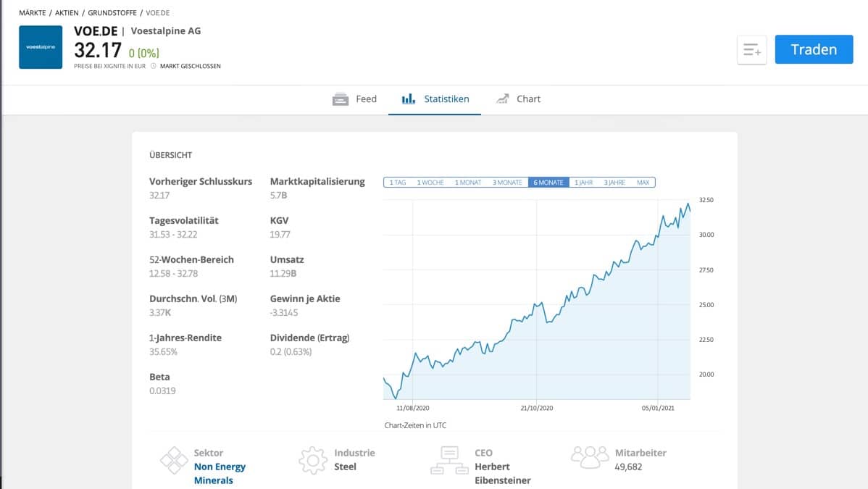Click the MARKT GESCHLOSSEN status text
Image resolution: width=868 pixels, height=489 pixels.
coord(191,66)
